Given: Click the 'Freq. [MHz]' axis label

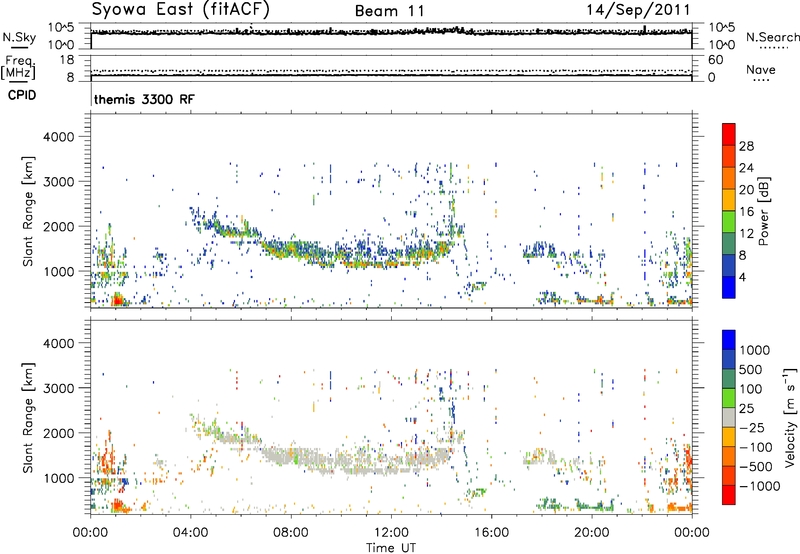Looking at the screenshot, I should pyautogui.click(x=18, y=67).
